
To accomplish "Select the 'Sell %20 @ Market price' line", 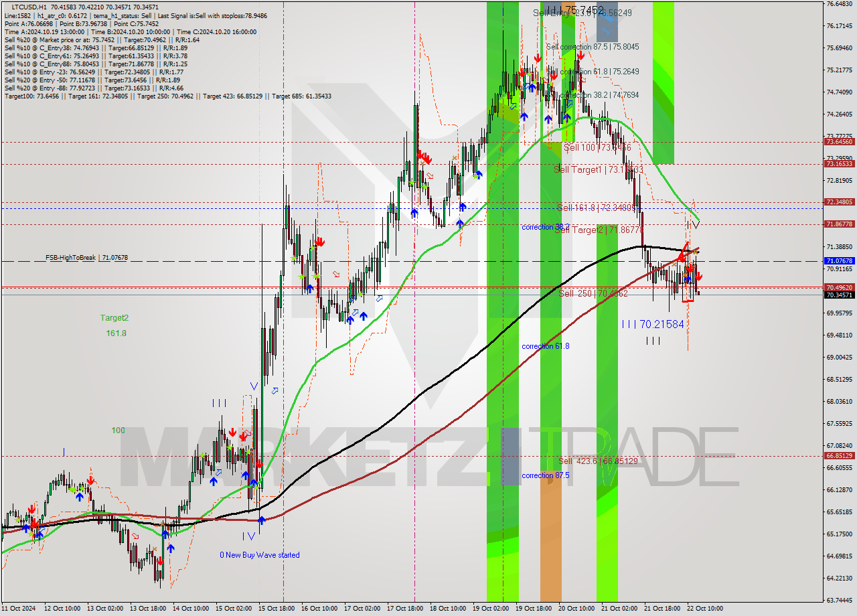I will pos(102,39).
